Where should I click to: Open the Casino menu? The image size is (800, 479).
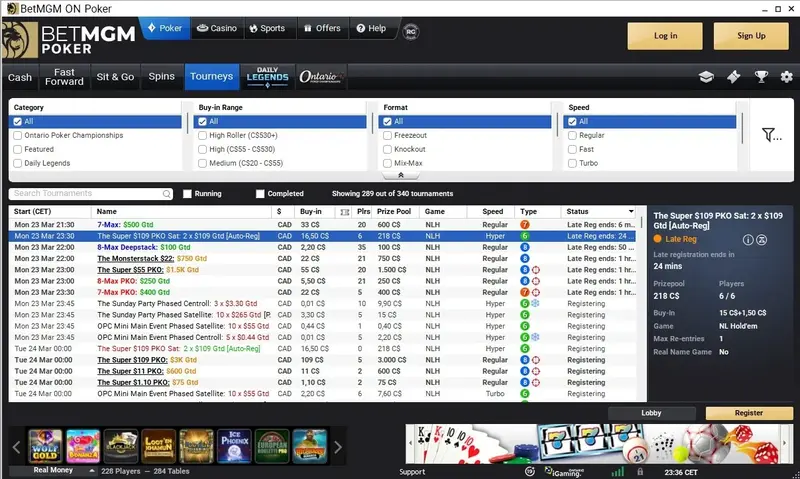pos(217,28)
